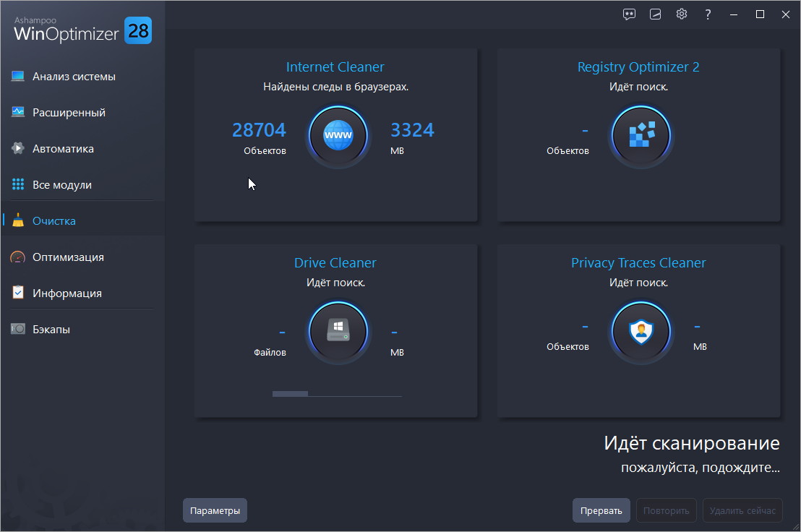Screen dimensions: 801x532
Task: Click the Internet Cleaner title link
Action: 335,67
